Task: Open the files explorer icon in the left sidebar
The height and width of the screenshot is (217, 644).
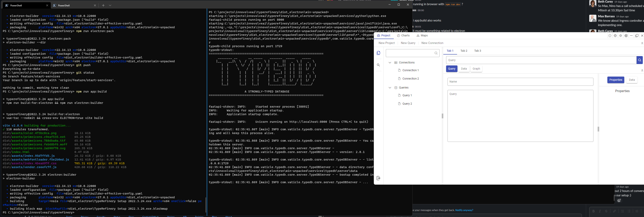Action: point(378,53)
